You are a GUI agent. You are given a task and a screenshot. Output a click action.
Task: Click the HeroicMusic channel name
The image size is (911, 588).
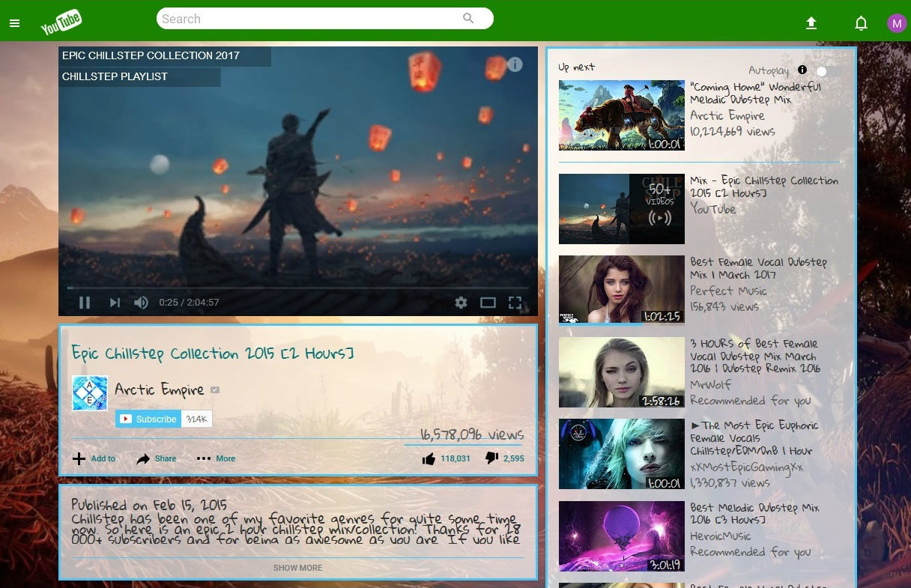click(x=721, y=536)
